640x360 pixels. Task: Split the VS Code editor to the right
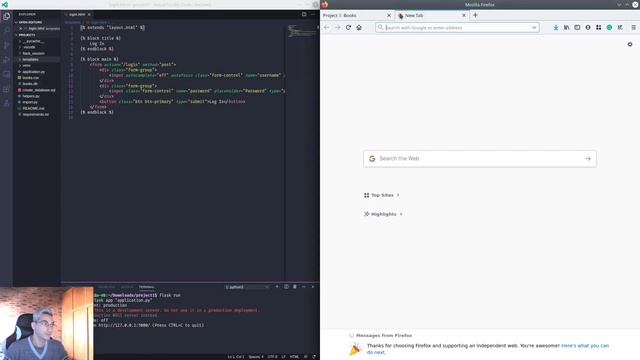click(304, 14)
